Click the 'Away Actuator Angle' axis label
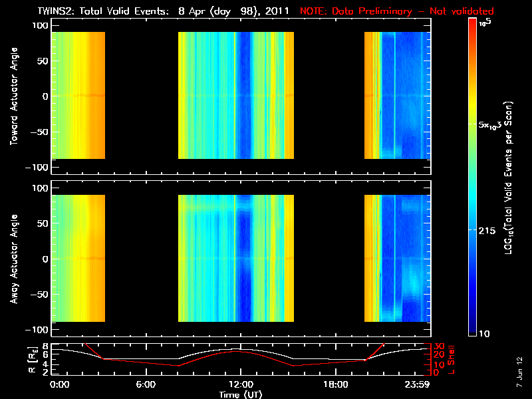The height and width of the screenshot is (399, 532). (14, 259)
